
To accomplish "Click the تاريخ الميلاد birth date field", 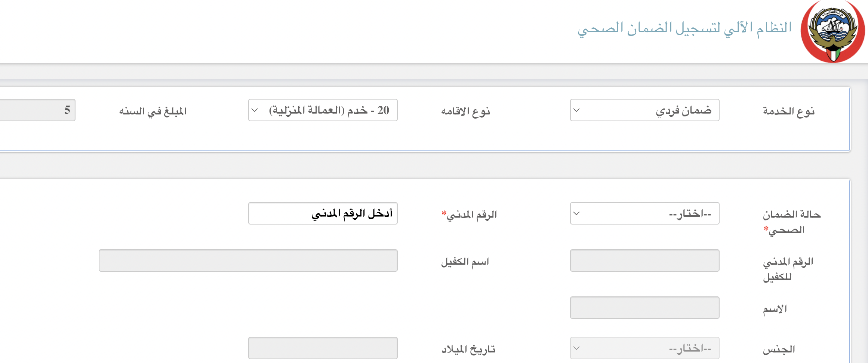I will click(x=323, y=348).
